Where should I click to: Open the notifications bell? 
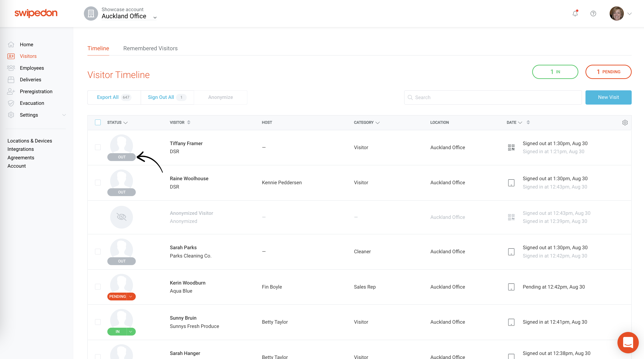click(x=575, y=14)
